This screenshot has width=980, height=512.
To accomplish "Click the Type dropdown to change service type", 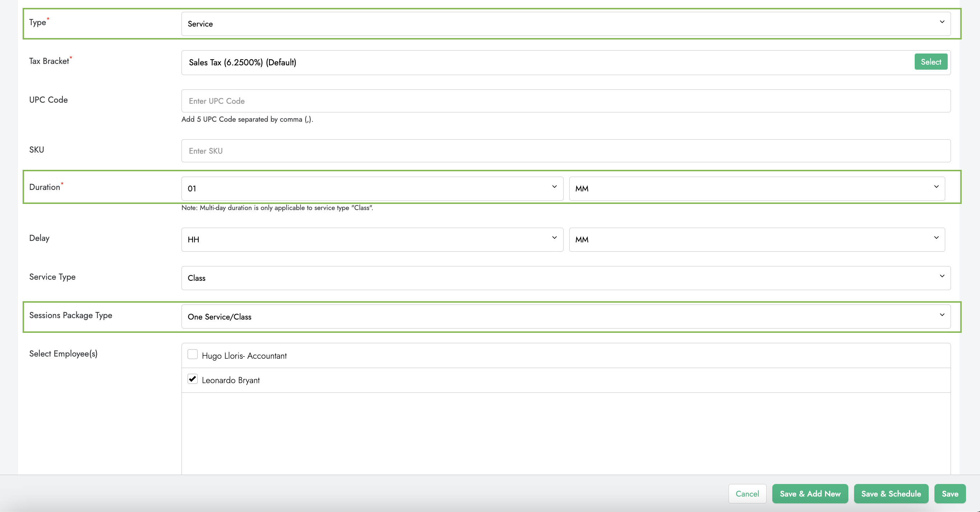I will 562,23.
